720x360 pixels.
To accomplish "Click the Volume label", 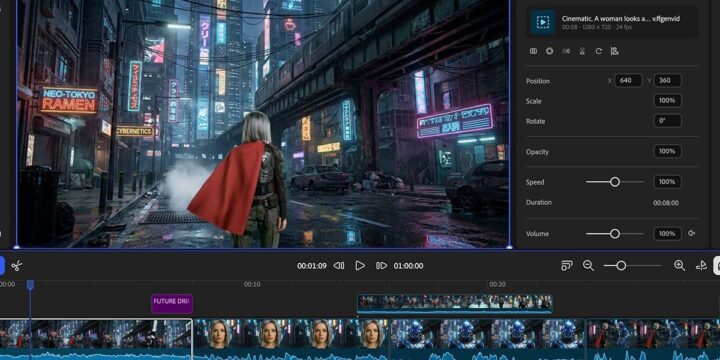I will click(x=537, y=234).
